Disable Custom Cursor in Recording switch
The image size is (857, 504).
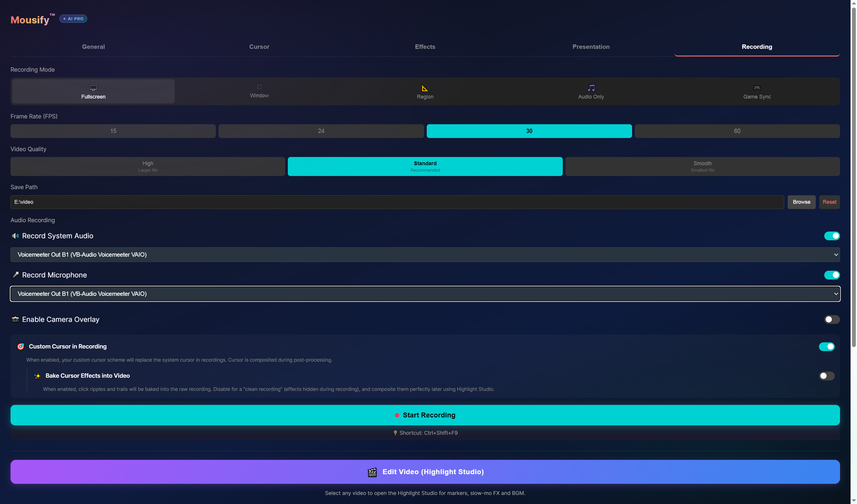pos(827,347)
